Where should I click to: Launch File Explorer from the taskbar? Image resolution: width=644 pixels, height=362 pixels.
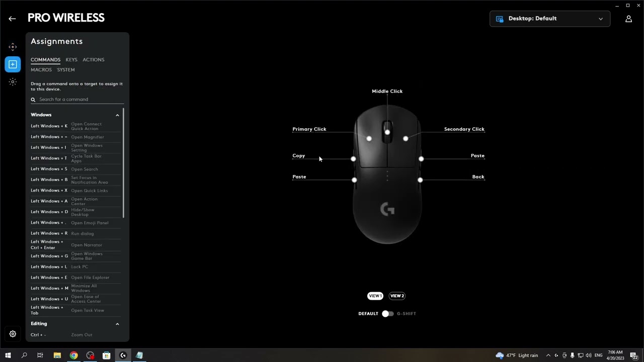(57, 355)
